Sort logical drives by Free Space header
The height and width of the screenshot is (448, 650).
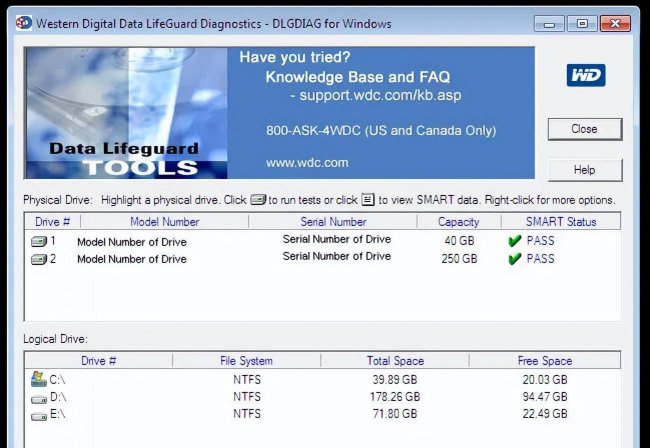pos(545,361)
